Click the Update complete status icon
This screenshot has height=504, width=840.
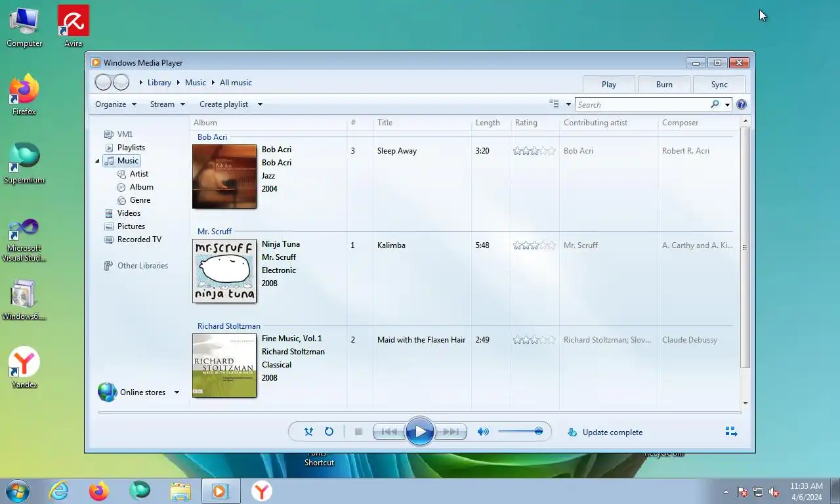(x=572, y=432)
